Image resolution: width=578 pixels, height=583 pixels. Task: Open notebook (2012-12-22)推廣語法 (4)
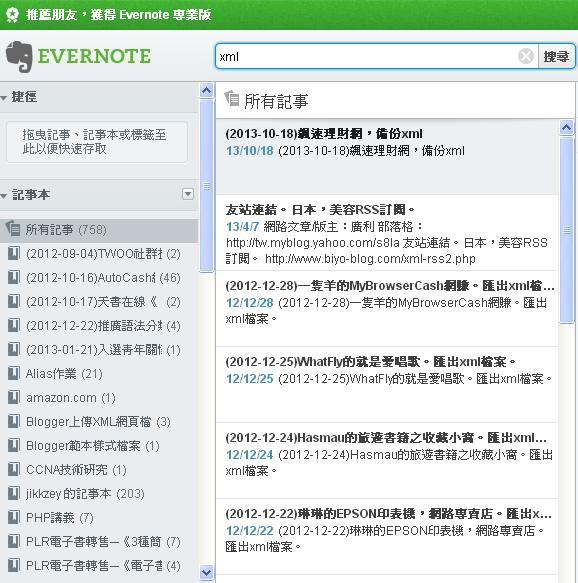pyautogui.click(x=99, y=326)
